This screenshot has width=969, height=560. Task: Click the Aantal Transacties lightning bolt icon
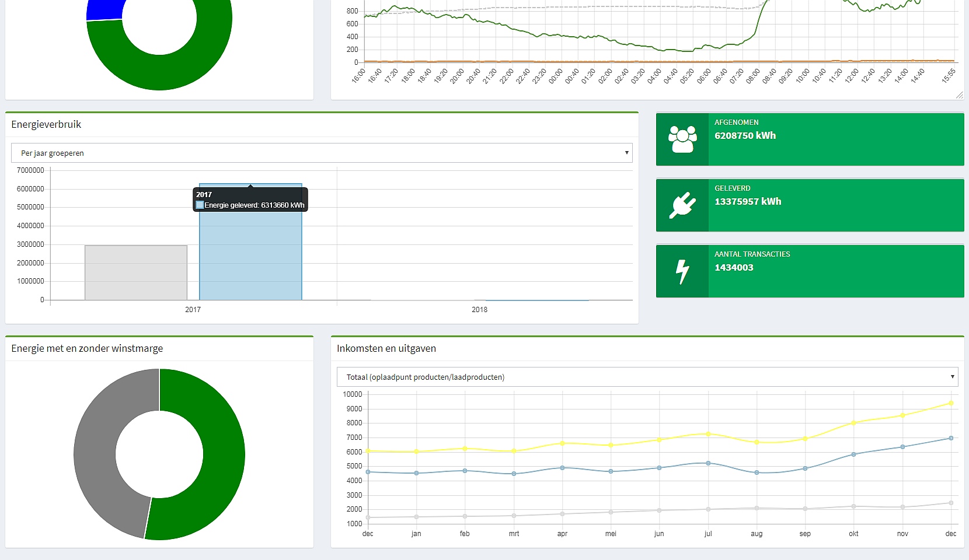click(682, 271)
